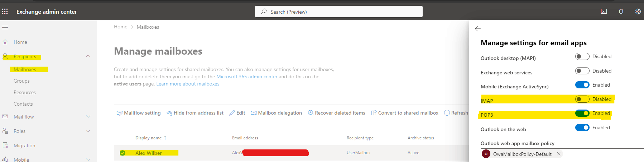This screenshot has width=644, height=162.
Task: Turn off Outlook on the web switch
Action: tap(582, 128)
